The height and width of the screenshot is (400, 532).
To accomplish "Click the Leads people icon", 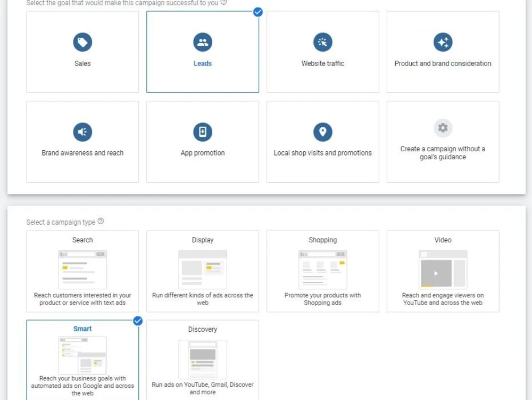I will point(203,42).
